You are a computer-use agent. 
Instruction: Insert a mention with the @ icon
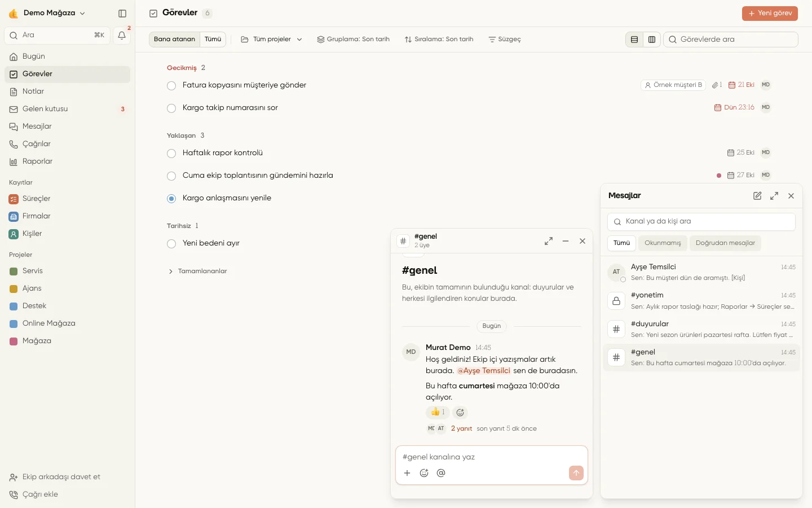click(x=441, y=473)
